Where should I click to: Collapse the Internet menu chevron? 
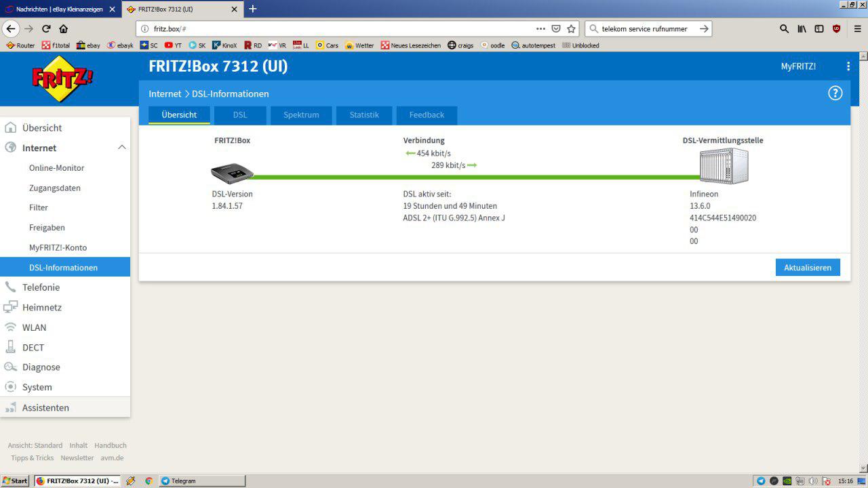click(122, 147)
